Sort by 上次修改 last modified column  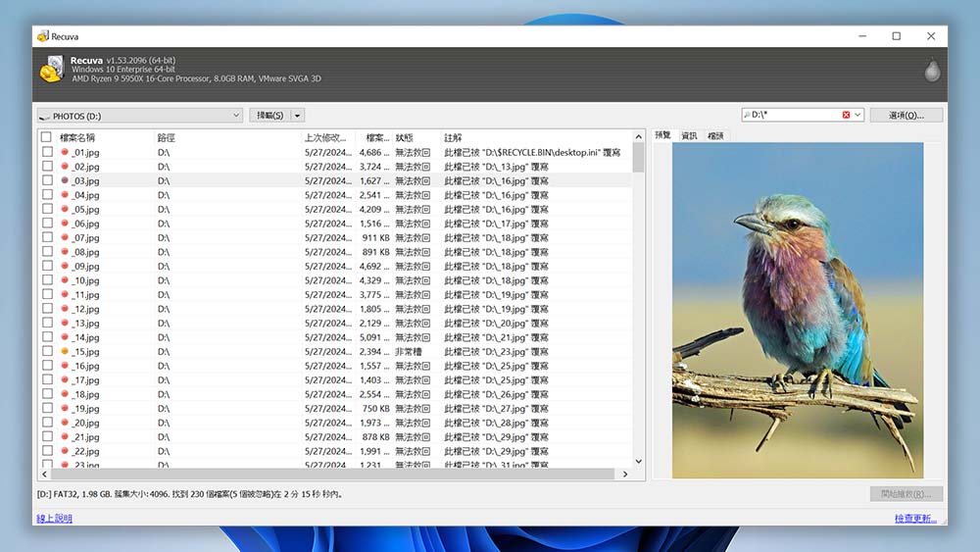coord(325,137)
